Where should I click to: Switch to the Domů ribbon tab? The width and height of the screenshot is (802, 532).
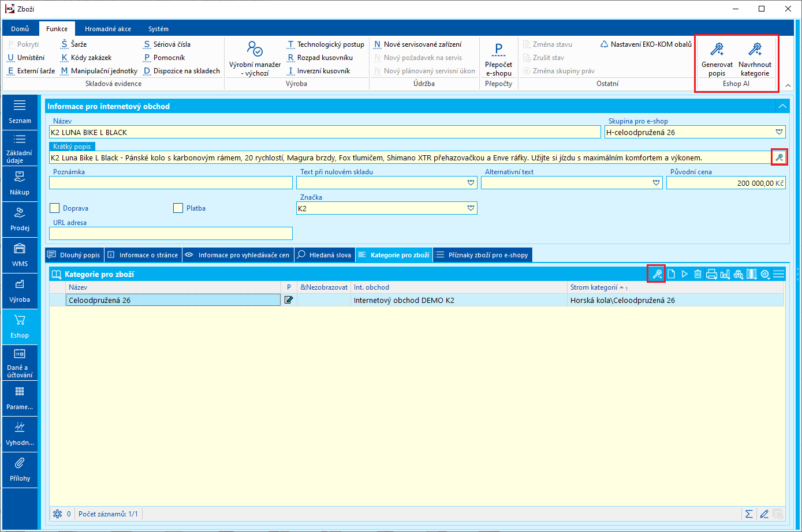(x=20, y=29)
